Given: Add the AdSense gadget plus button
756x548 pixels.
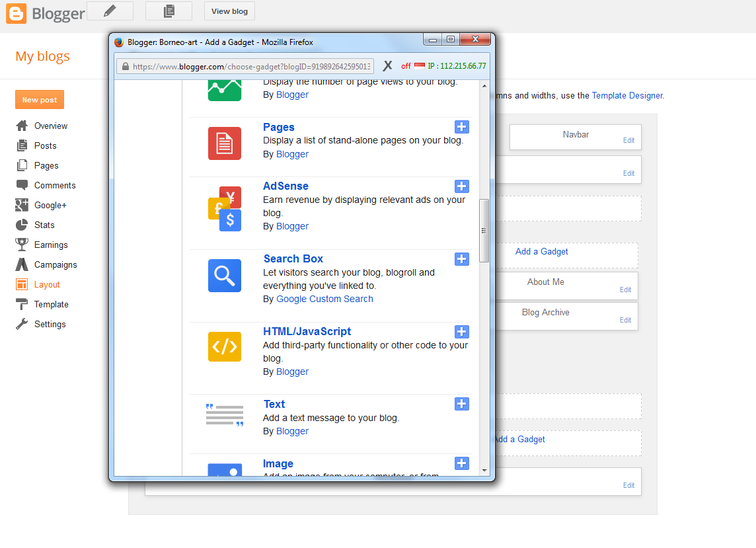Looking at the screenshot, I should click(x=462, y=186).
